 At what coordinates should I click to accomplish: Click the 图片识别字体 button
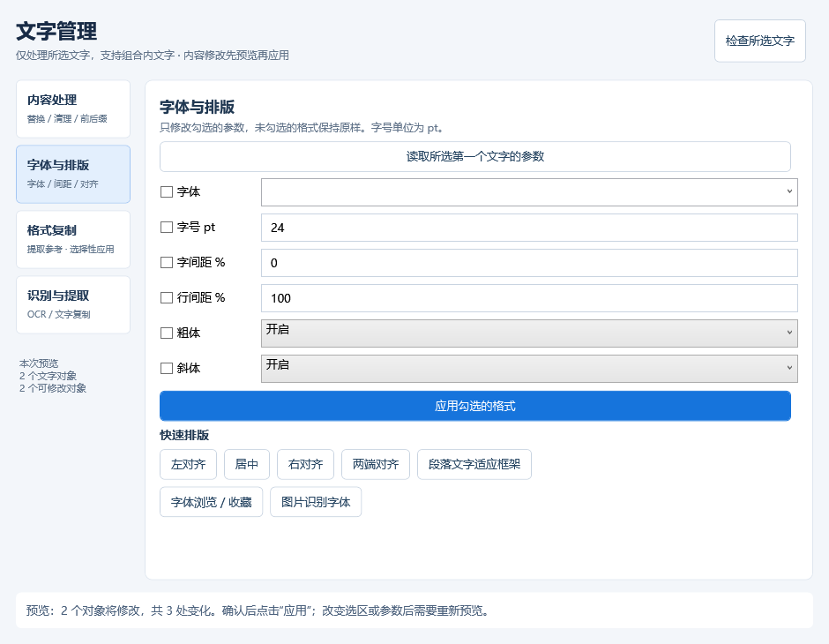[x=316, y=502]
